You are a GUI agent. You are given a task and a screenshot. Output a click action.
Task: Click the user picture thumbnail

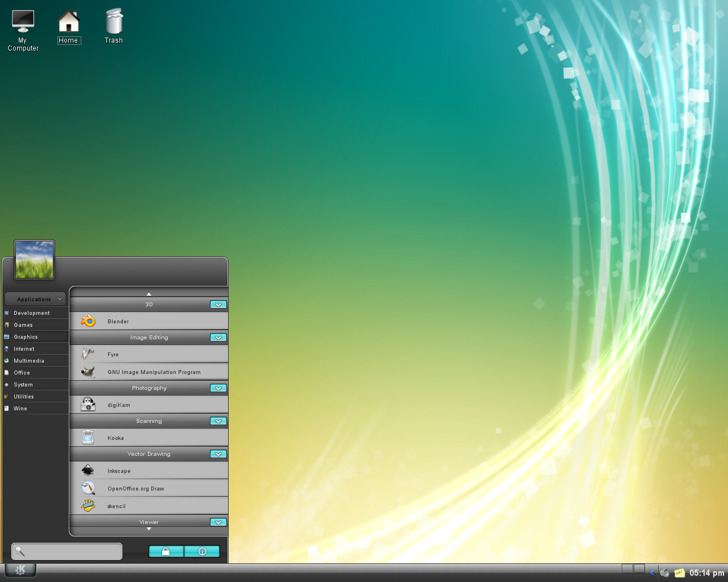(x=34, y=260)
